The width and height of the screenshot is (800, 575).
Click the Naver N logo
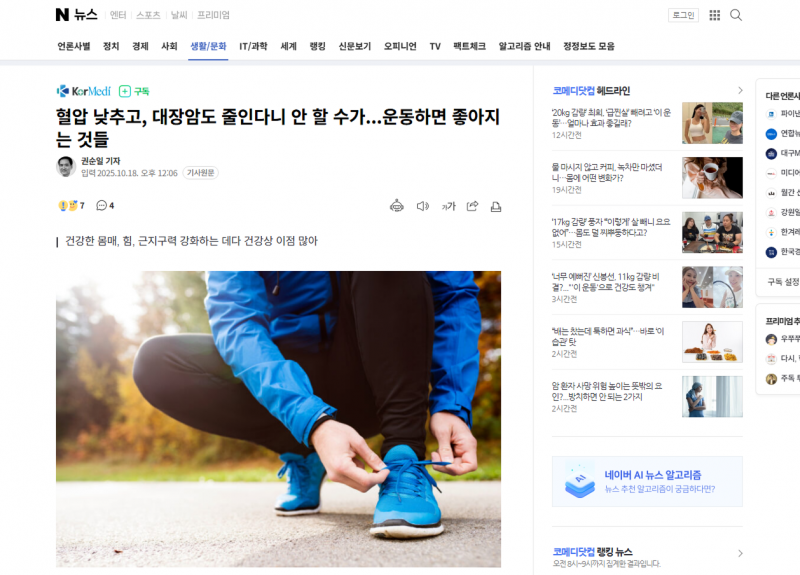click(x=62, y=15)
